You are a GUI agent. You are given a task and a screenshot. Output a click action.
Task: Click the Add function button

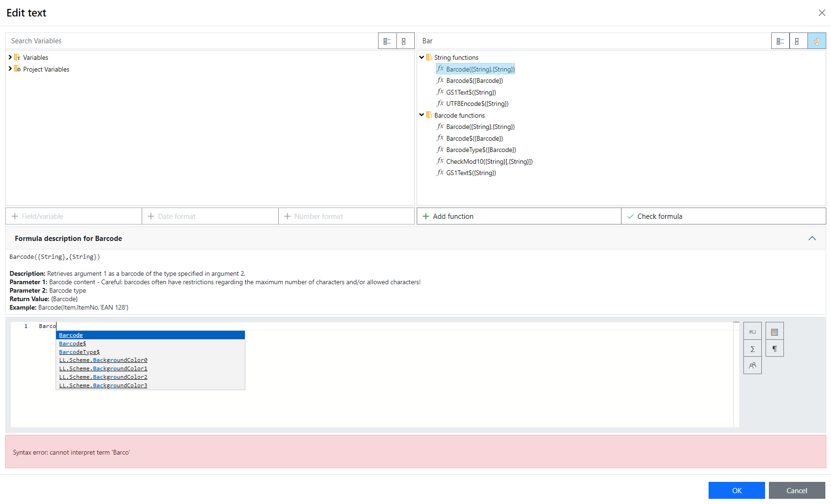pyautogui.click(x=518, y=216)
